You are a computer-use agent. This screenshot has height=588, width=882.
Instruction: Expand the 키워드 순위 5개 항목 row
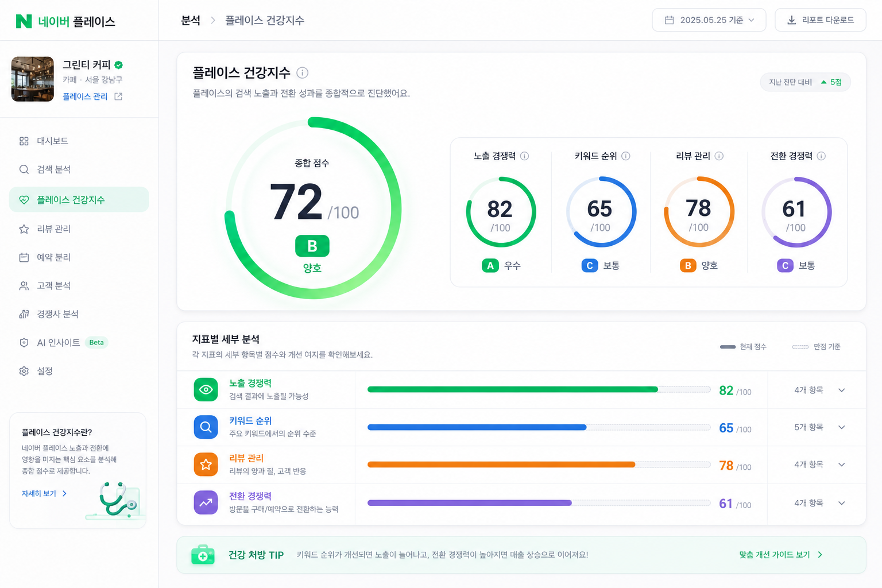[x=842, y=427]
